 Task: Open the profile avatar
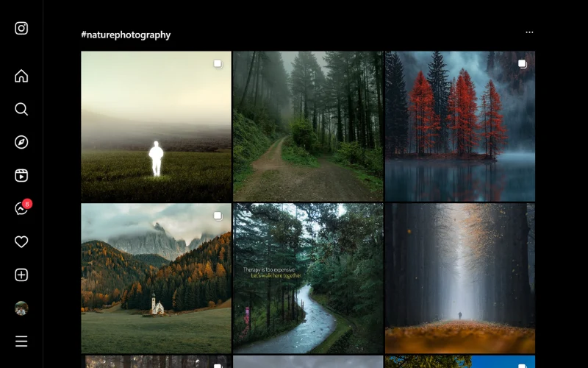(21, 308)
